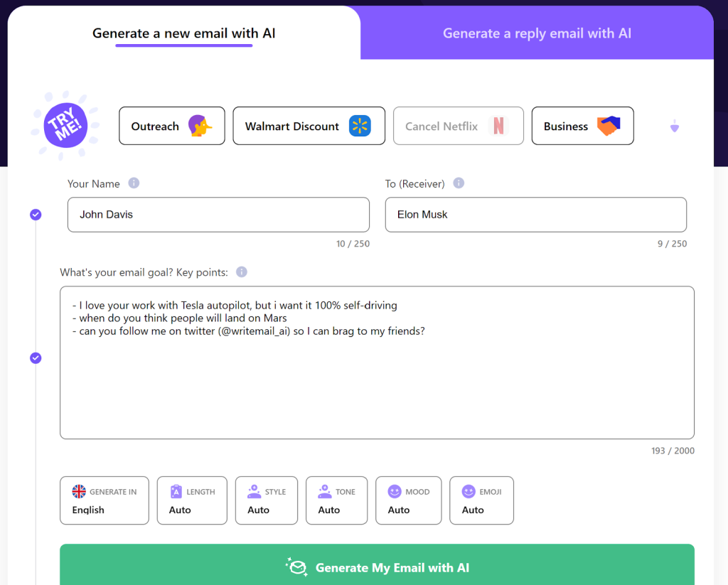
Task: Click the Length document icon
Action: [176, 491]
